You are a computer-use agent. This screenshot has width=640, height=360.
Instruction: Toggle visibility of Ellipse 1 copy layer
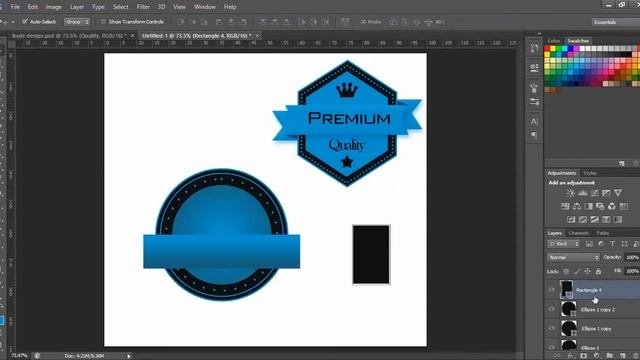[552, 328]
